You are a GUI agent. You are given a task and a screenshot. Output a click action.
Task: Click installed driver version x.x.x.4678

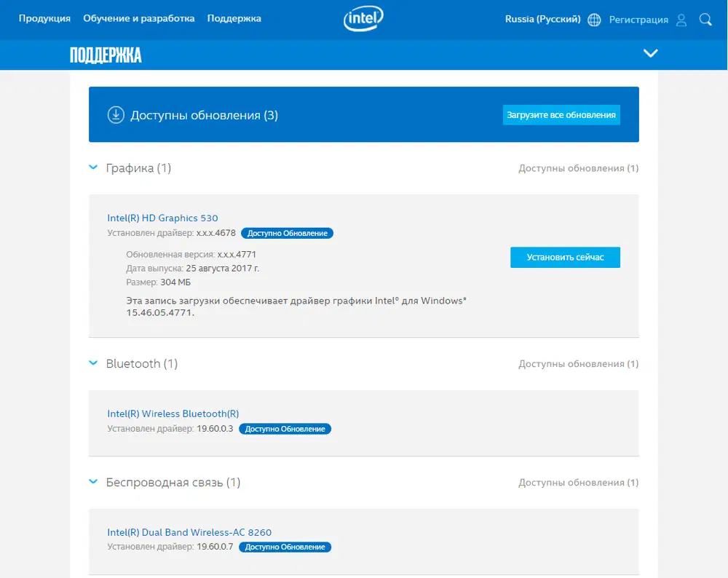click(216, 233)
